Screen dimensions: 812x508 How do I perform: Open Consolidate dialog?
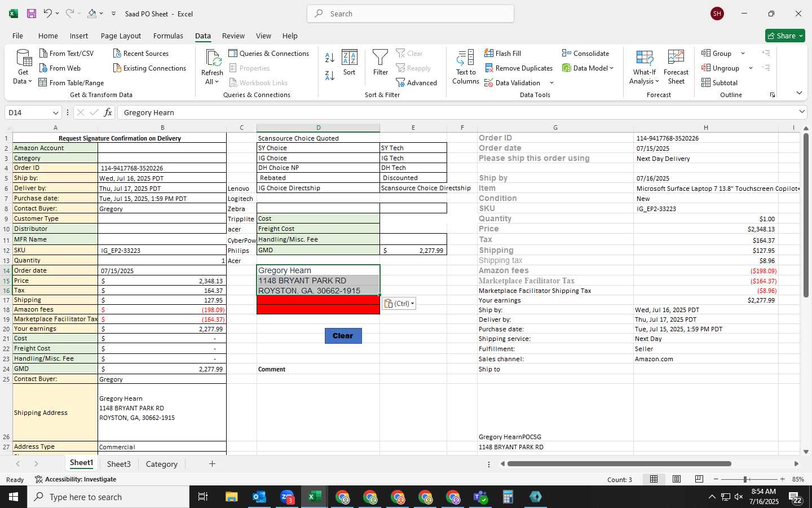[x=585, y=53]
